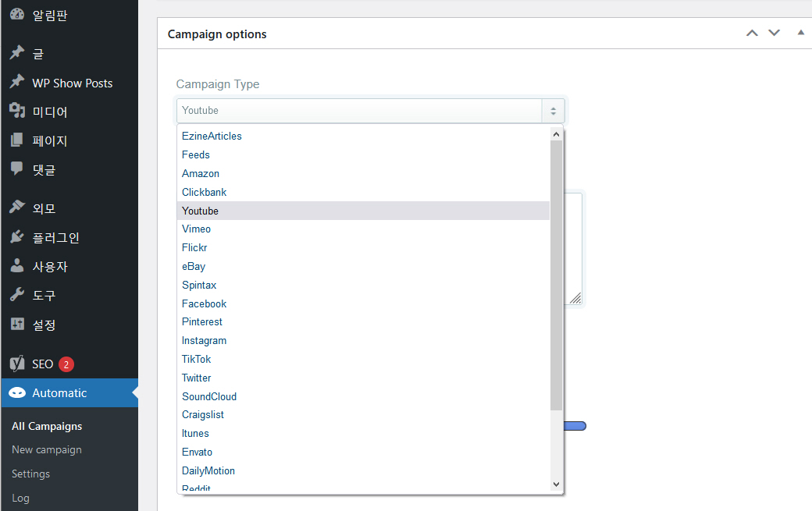Click the Campaign Type select arrows
Viewport: 812px width, 511px height.
coord(553,111)
